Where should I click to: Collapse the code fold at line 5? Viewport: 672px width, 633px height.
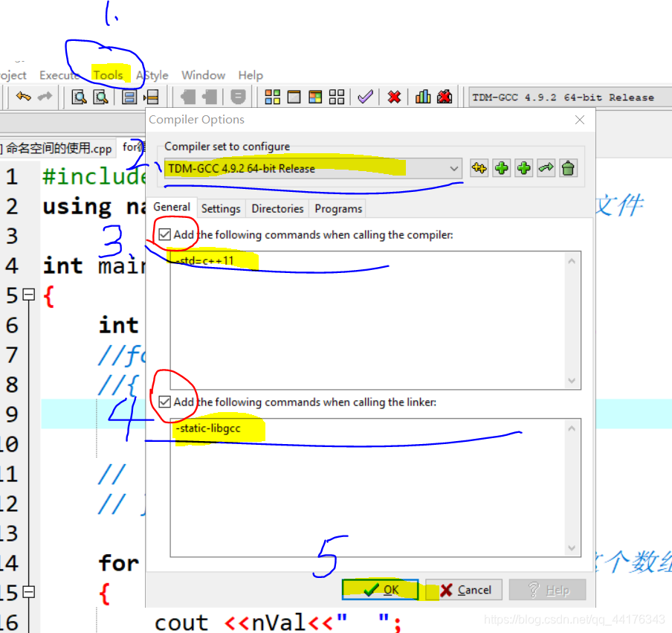(x=29, y=295)
